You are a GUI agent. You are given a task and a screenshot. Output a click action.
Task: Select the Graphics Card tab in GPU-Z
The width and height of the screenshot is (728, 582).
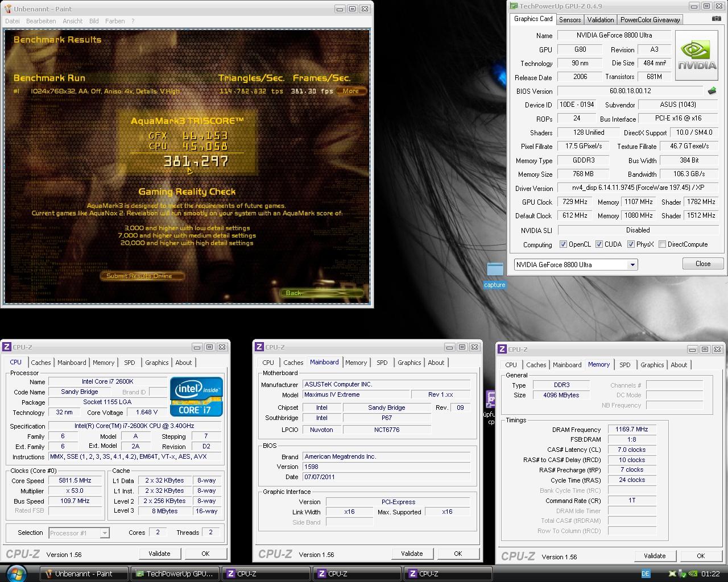coord(533,19)
